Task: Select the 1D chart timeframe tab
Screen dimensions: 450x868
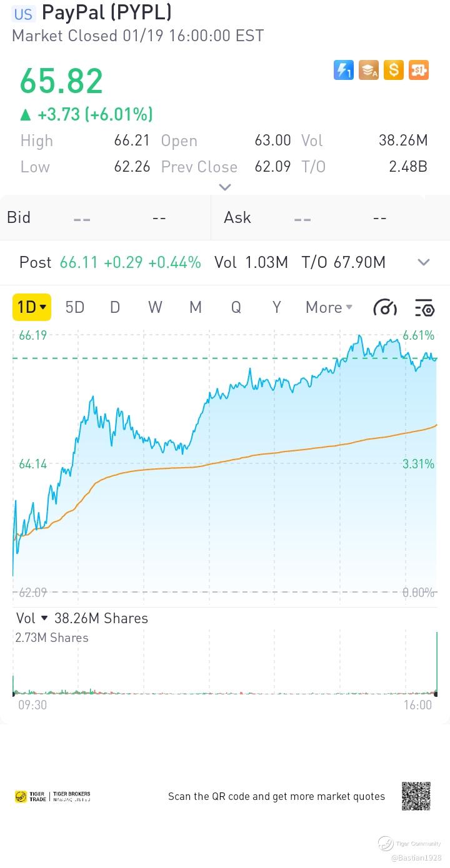Action: (x=32, y=307)
